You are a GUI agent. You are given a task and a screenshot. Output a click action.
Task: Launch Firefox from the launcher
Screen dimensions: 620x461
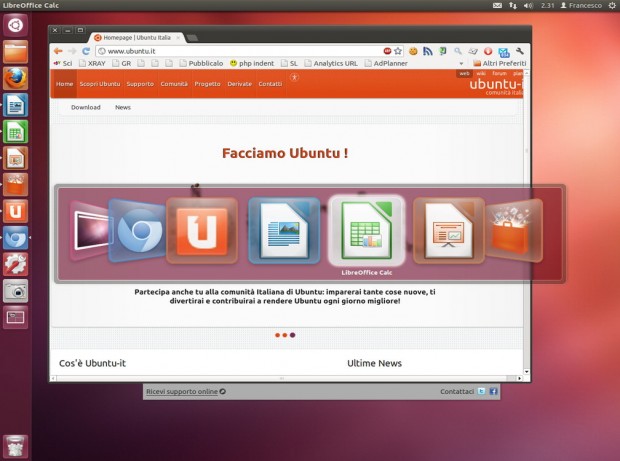(15, 78)
